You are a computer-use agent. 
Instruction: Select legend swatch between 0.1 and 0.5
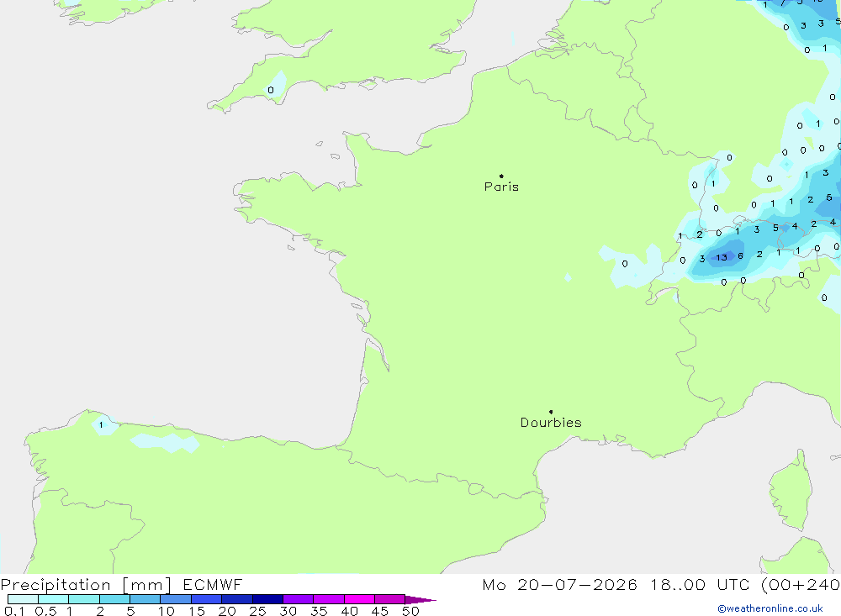[23, 599]
